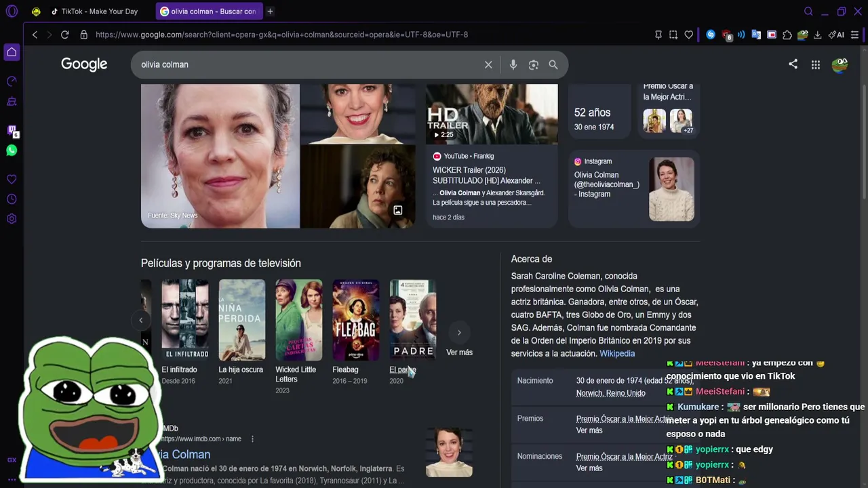The height and width of the screenshot is (488, 868).
Task: Open the IMDb result thumbnail image
Action: point(449,452)
